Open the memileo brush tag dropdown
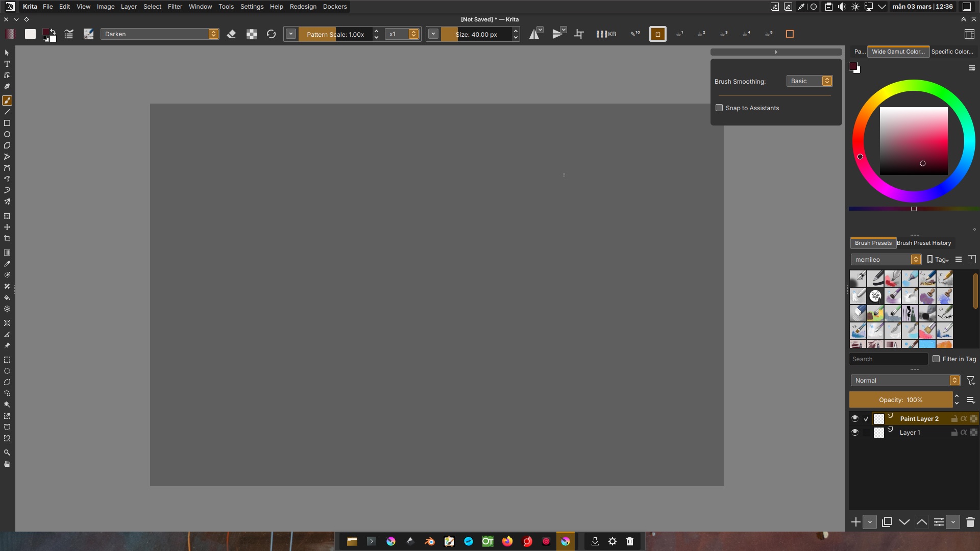This screenshot has width=980, height=551. (886, 260)
